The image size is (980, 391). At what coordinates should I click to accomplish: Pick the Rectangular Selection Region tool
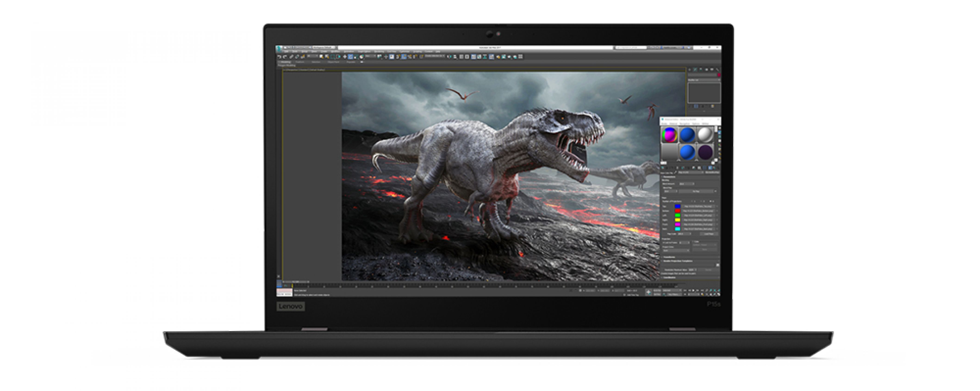pos(333,57)
